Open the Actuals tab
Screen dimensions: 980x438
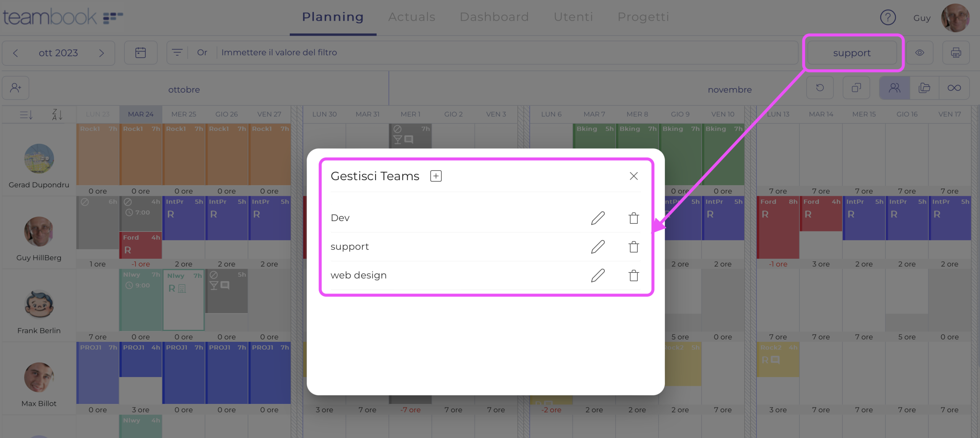(412, 17)
